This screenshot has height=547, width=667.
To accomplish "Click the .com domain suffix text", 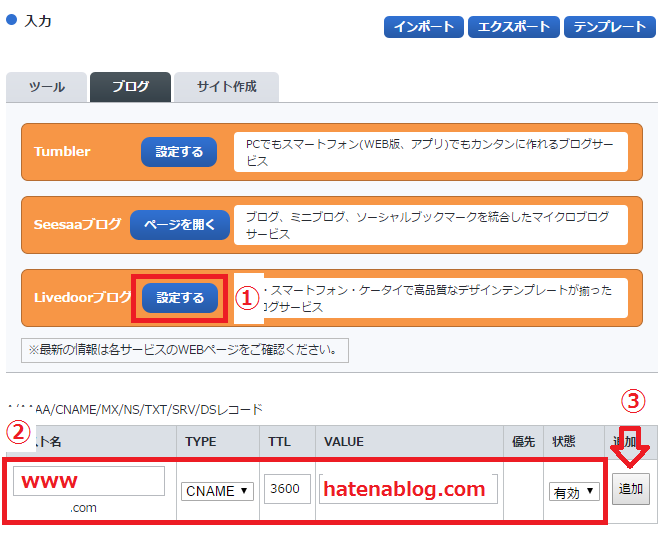I will [x=83, y=508].
